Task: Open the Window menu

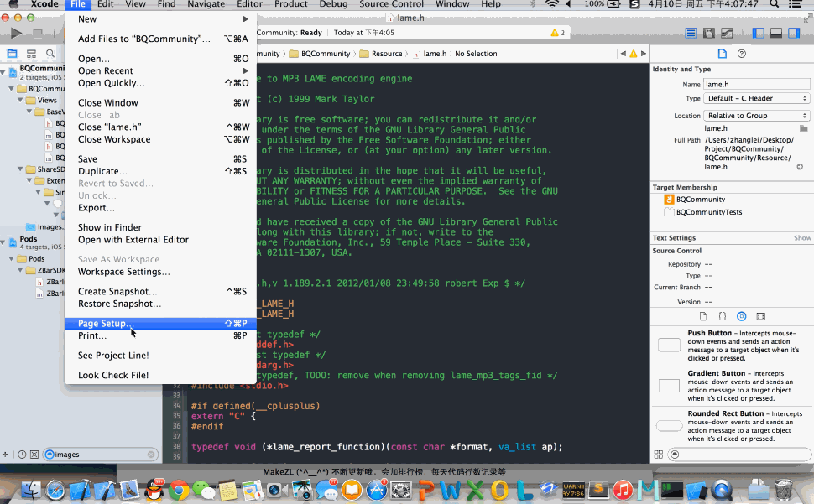Action: pos(452,4)
